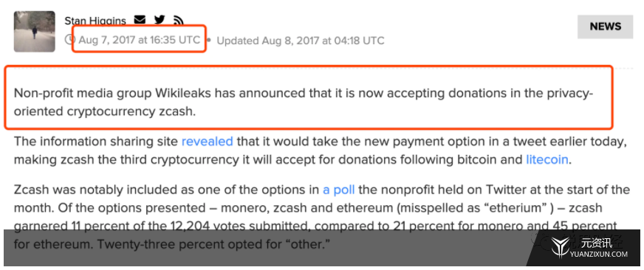644x270 pixels.
Task: Click the author name Stan Higgins
Action: pos(95,21)
